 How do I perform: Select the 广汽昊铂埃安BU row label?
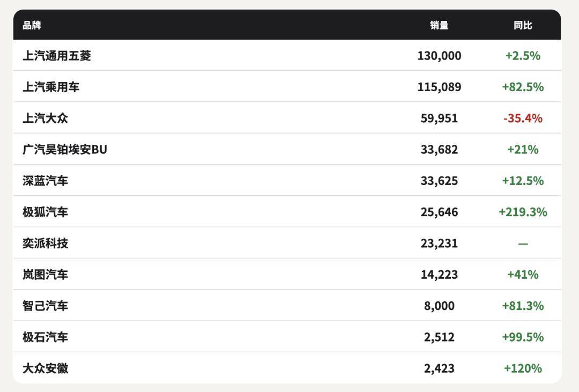click(65, 149)
